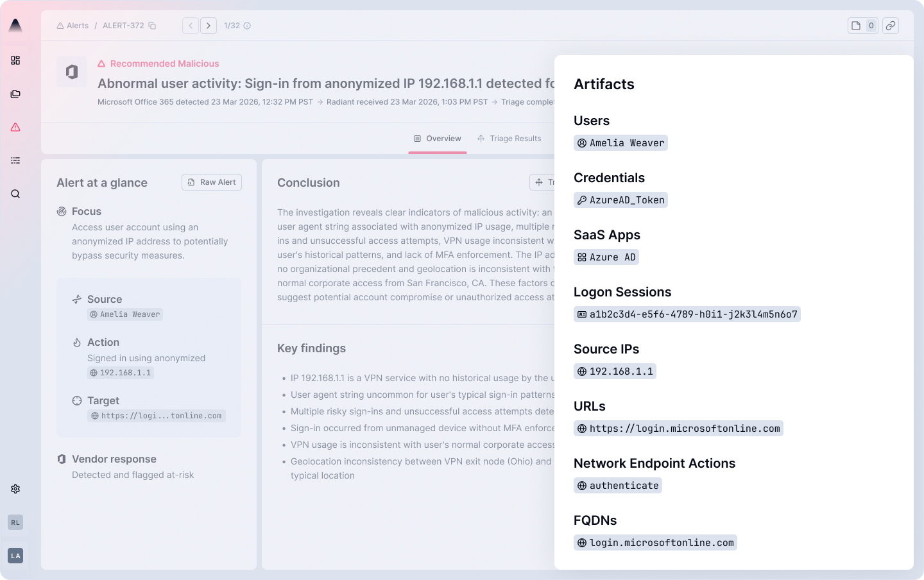
Task: Select the Overview tab
Action: pyautogui.click(x=438, y=139)
